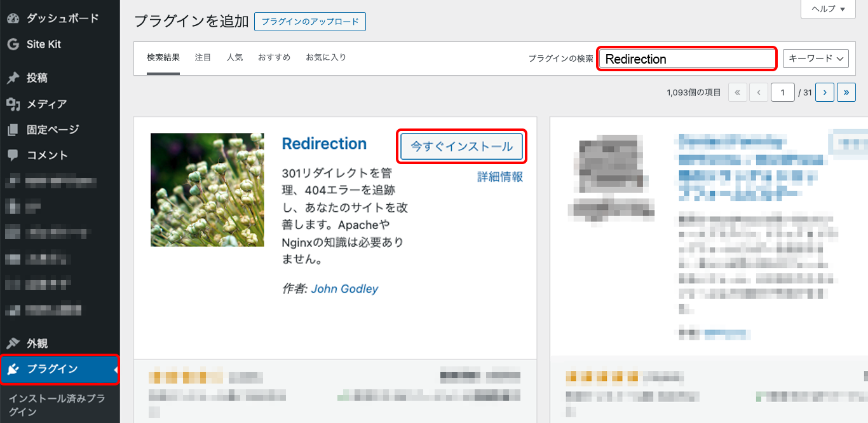Screen dimensions: 868x423
Task: Click the speech bubble comments icon
Action: (x=13, y=155)
